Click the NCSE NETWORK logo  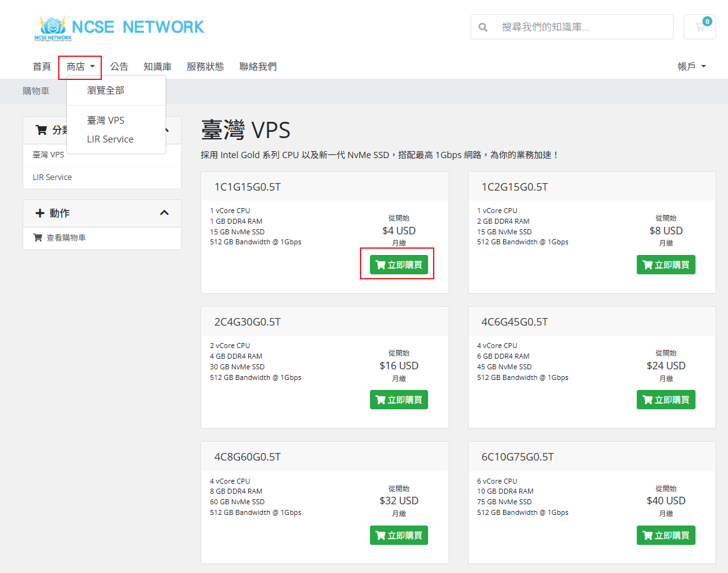[x=119, y=27]
